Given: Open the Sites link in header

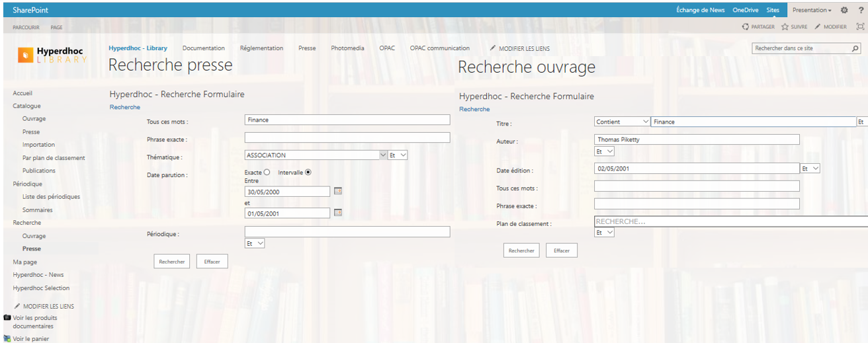Looking at the screenshot, I should coord(773,10).
